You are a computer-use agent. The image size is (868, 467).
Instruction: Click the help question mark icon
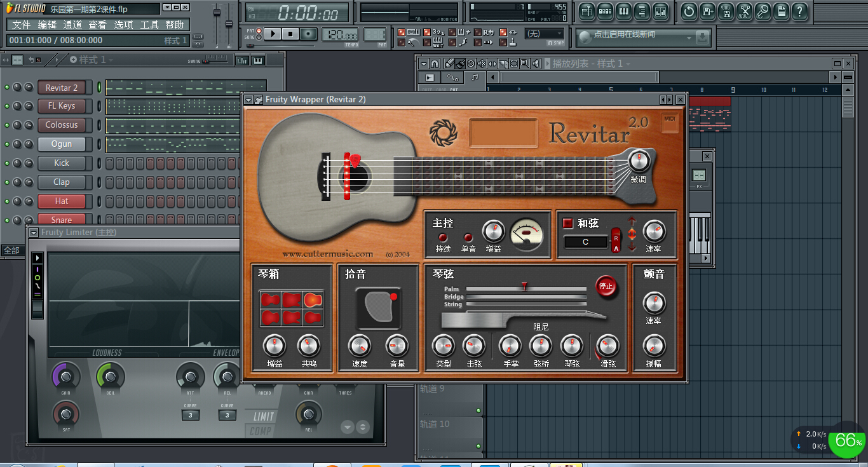(800, 11)
